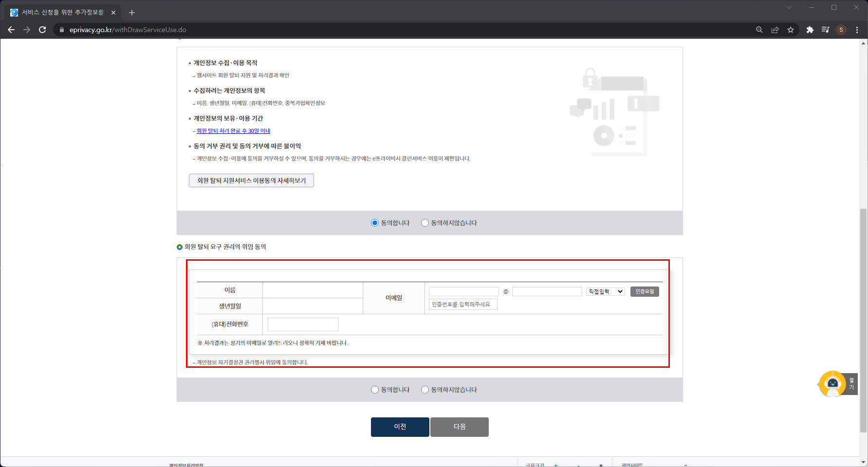Click the scrollbar down arrow
The image size is (868, 467).
864,462
